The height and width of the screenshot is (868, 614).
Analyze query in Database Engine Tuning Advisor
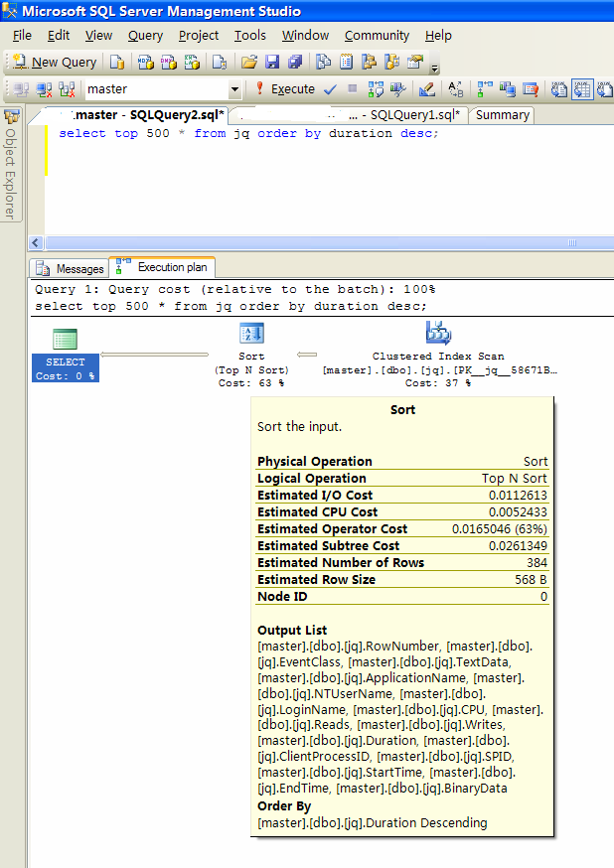tap(398, 89)
